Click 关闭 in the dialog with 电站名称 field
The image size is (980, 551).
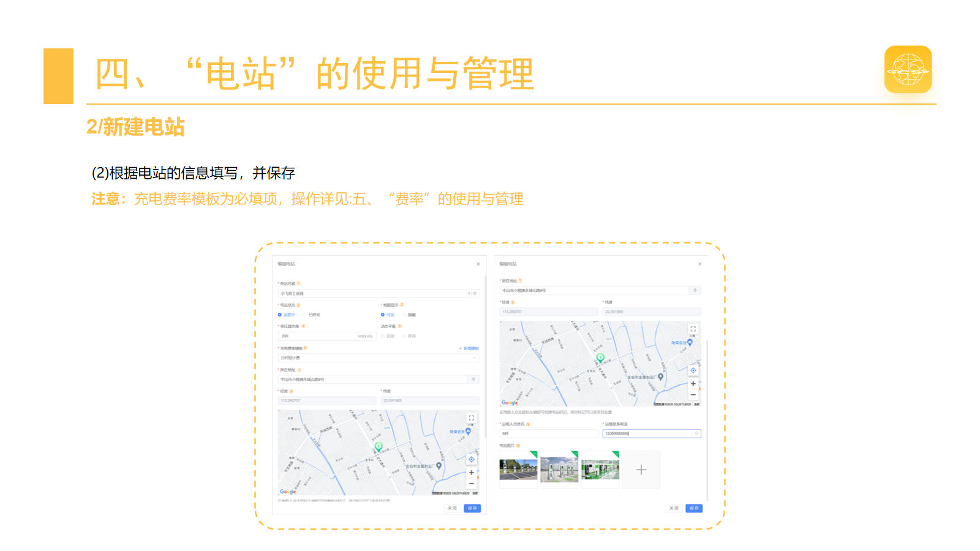point(452,508)
